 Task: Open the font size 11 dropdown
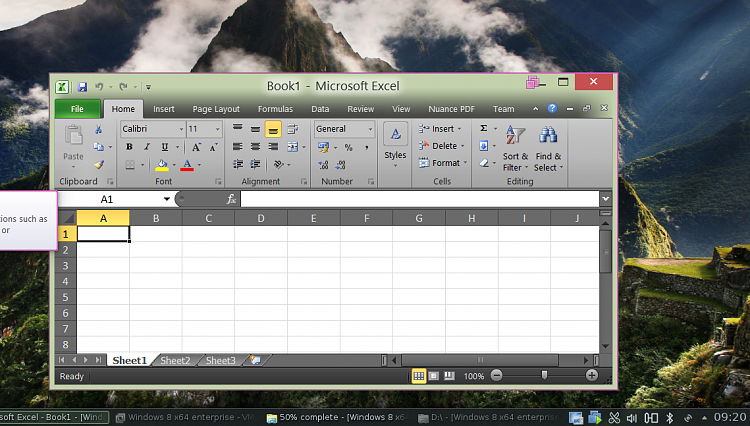pyautogui.click(x=218, y=129)
